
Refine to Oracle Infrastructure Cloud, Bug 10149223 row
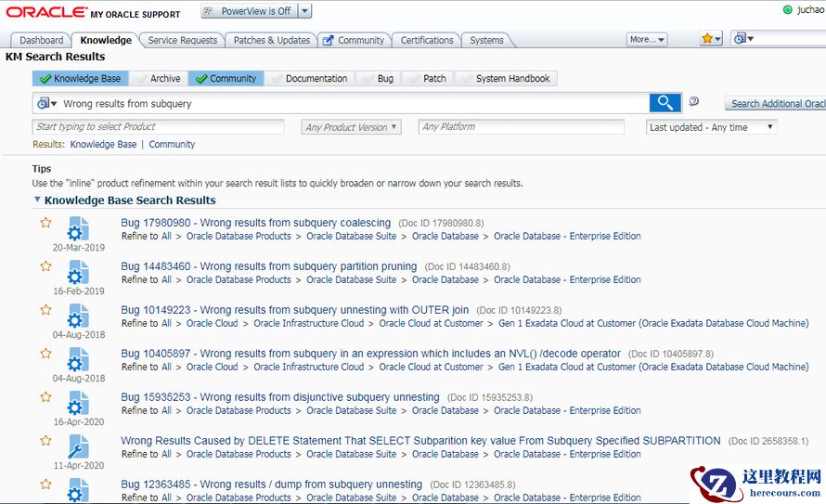click(x=309, y=323)
